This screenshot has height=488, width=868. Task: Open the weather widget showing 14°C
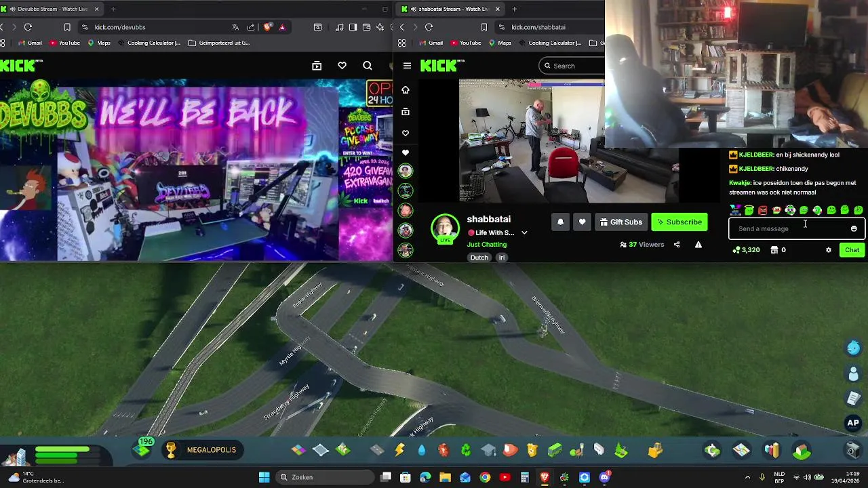(x=35, y=477)
